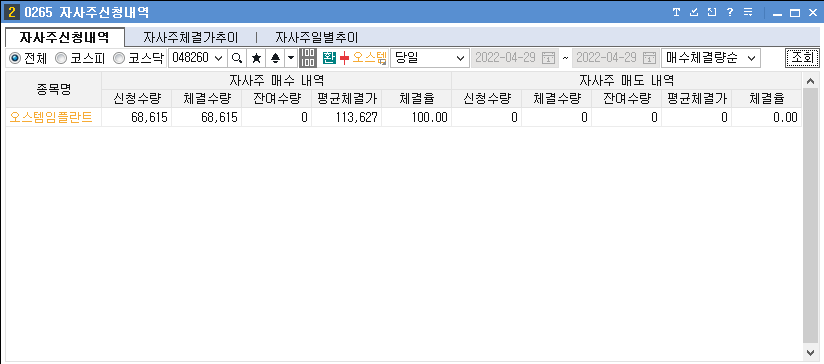
Task: Click the window title 0265 자사주신청내역
Action: [87, 13]
